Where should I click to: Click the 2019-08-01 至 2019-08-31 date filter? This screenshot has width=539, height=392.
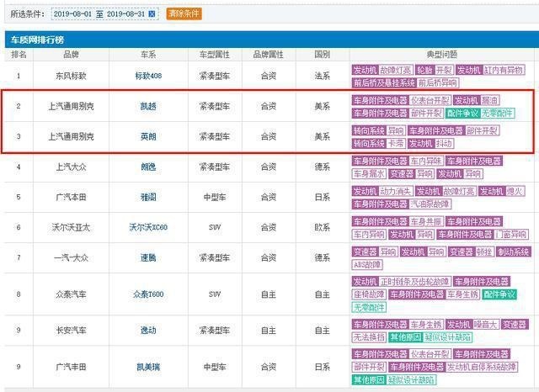[104, 14]
